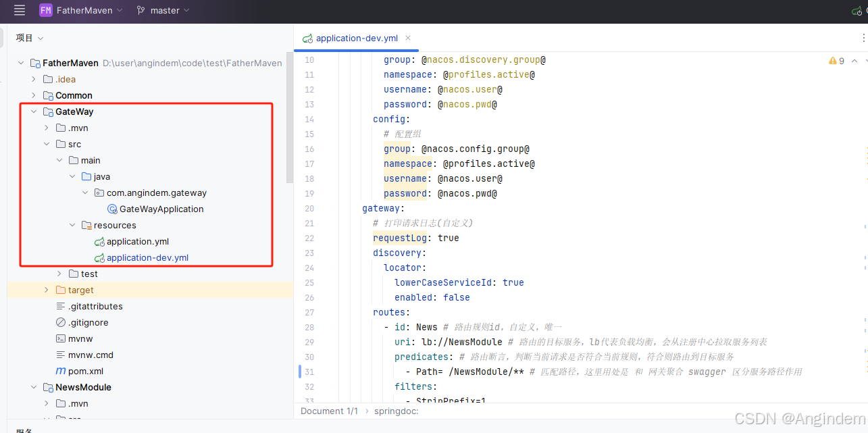Click the warning indicator showing 9 problems
868x433 pixels.
click(837, 61)
